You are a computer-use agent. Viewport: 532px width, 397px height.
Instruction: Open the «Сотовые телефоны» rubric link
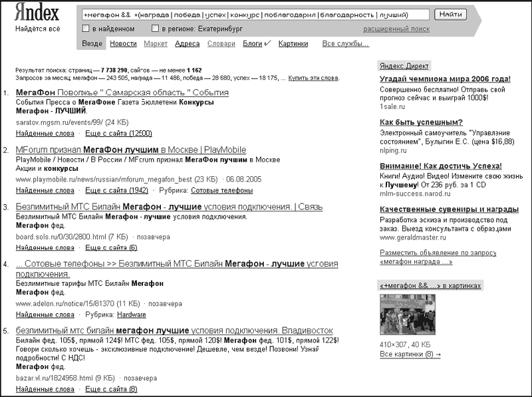222,190
